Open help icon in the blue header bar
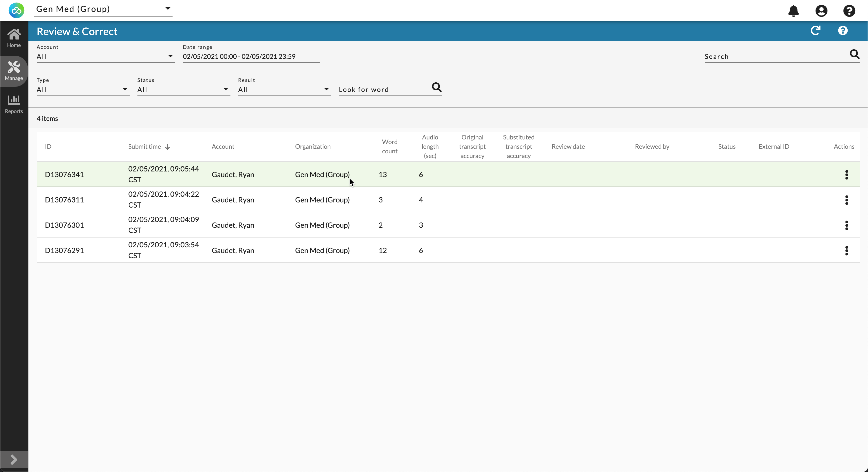Image resolution: width=868 pixels, height=472 pixels. 843,31
